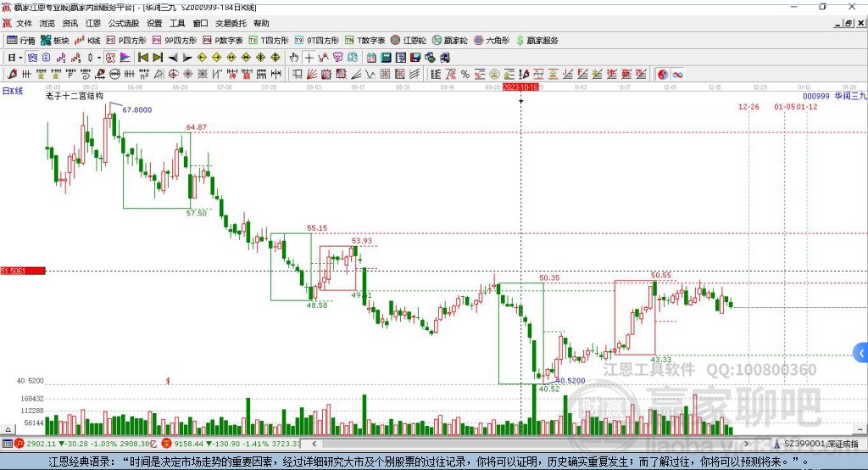Jump to last bar with skip-to-end icon
Image resolution: width=868 pixels, height=470 pixels.
[158, 58]
